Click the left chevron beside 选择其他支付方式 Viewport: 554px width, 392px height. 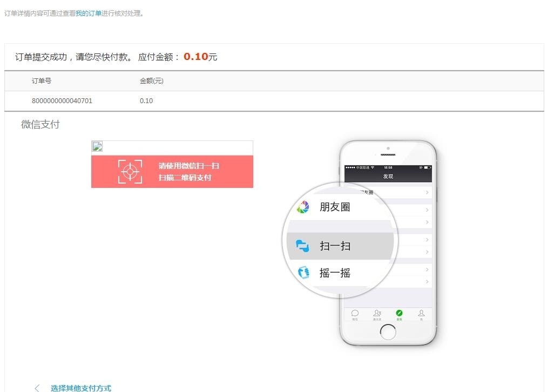[x=37, y=388]
